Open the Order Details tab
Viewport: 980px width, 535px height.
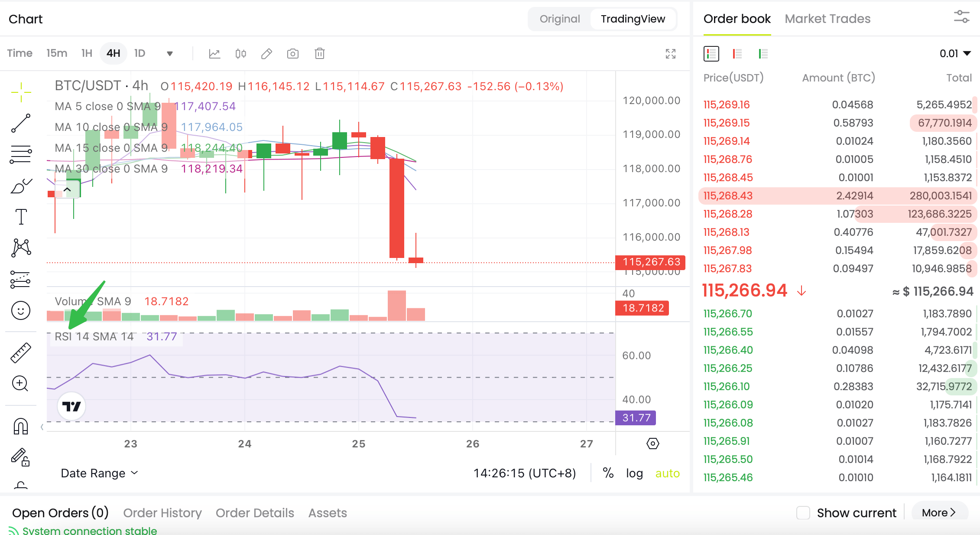pyautogui.click(x=255, y=513)
